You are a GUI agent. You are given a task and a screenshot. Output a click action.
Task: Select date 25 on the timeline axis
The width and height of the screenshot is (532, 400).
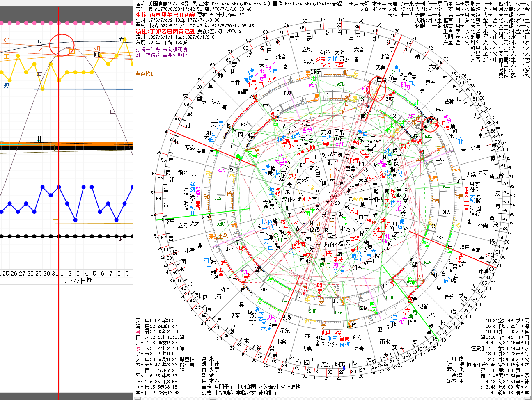(6, 273)
